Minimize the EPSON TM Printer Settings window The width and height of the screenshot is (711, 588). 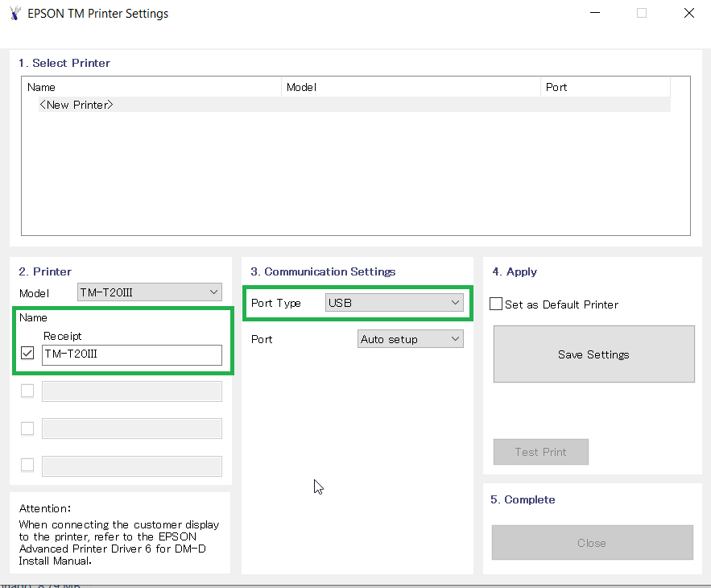[595, 13]
